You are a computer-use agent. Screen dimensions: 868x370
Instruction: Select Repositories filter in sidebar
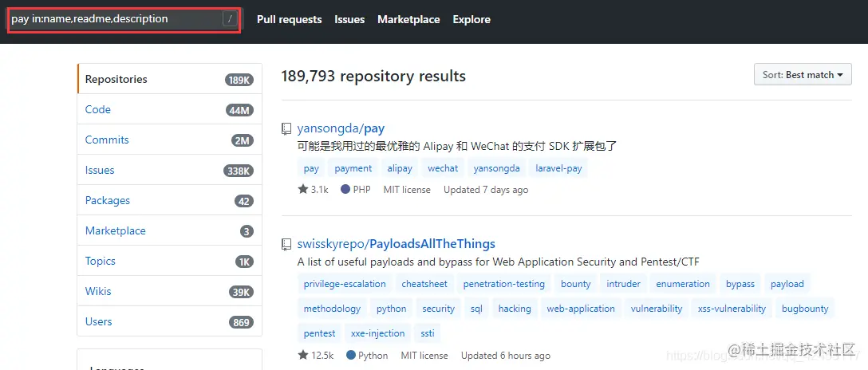click(169, 79)
